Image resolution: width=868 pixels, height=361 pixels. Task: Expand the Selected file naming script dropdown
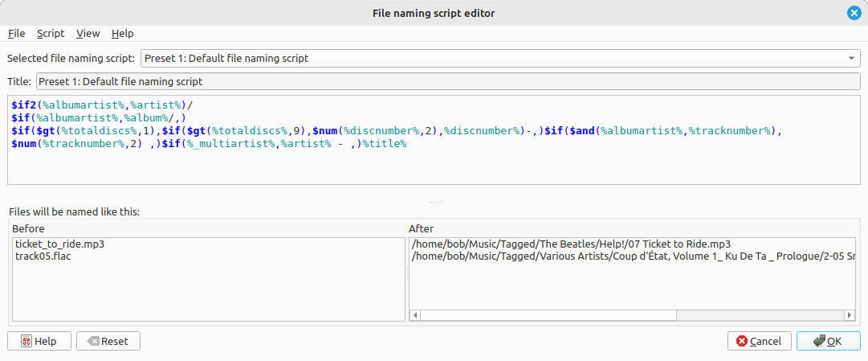click(500, 58)
